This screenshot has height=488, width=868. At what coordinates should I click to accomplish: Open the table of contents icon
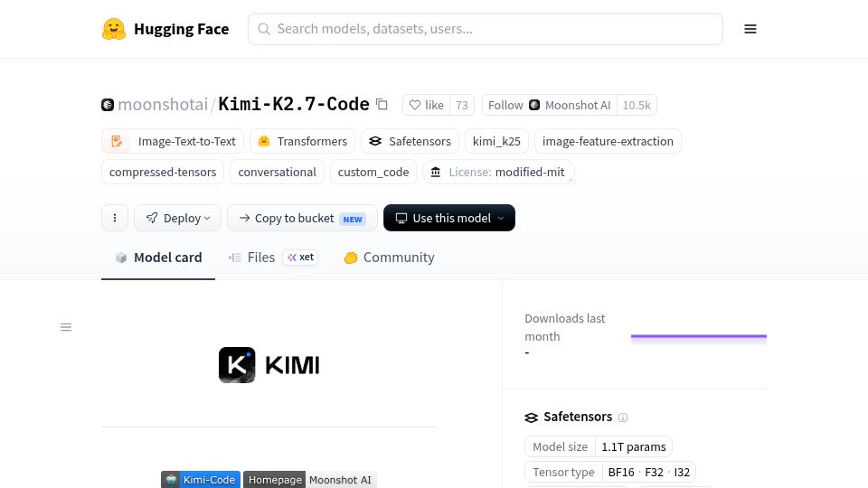(x=66, y=327)
